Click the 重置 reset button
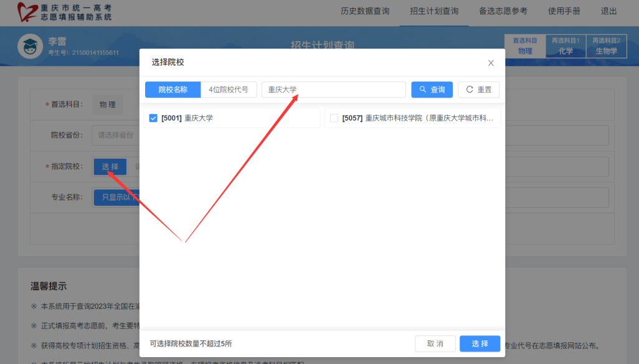Image resolution: width=639 pixels, height=364 pixels. [478, 90]
